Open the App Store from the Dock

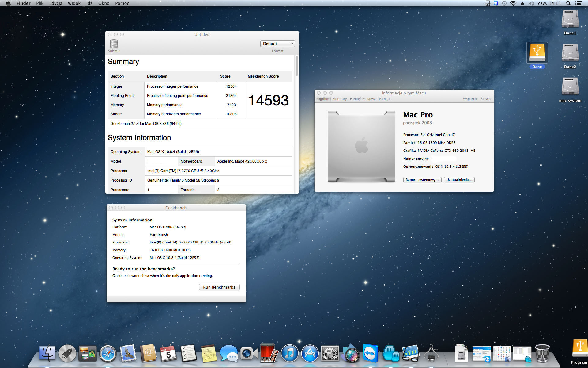point(310,353)
